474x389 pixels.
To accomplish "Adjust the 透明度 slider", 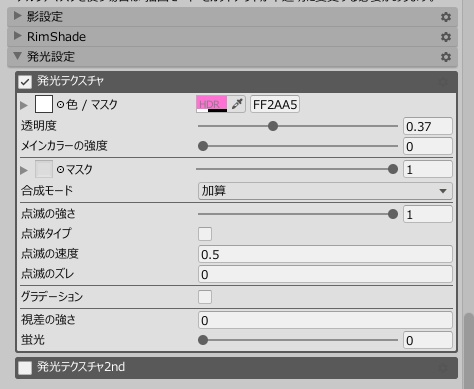I will [x=298, y=126].
